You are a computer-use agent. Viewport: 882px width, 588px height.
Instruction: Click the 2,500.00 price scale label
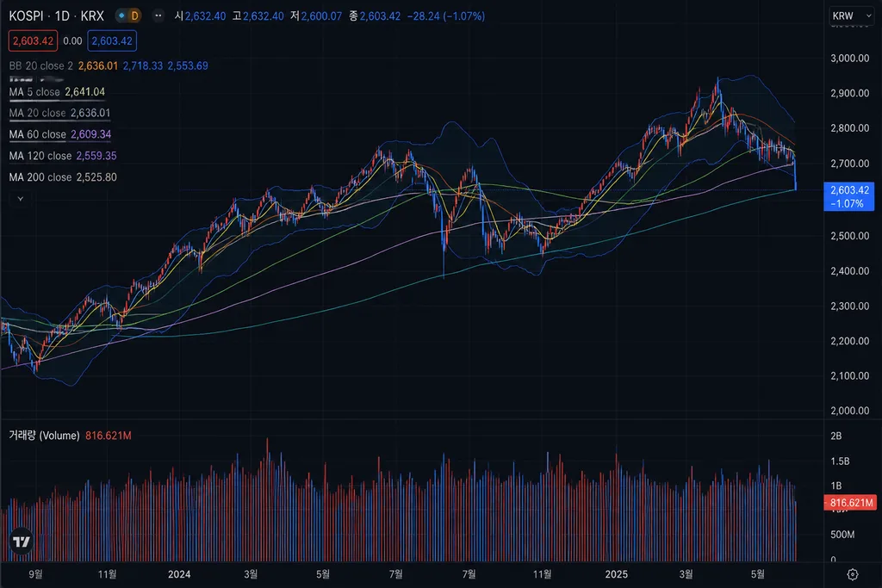[x=849, y=236]
